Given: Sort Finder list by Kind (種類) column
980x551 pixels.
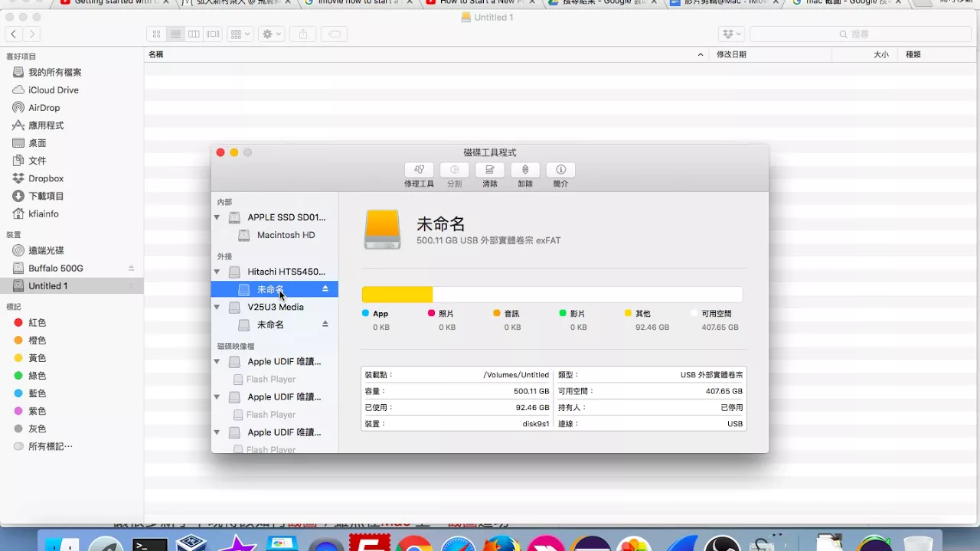Looking at the screenshot, I should click(938, 54).
